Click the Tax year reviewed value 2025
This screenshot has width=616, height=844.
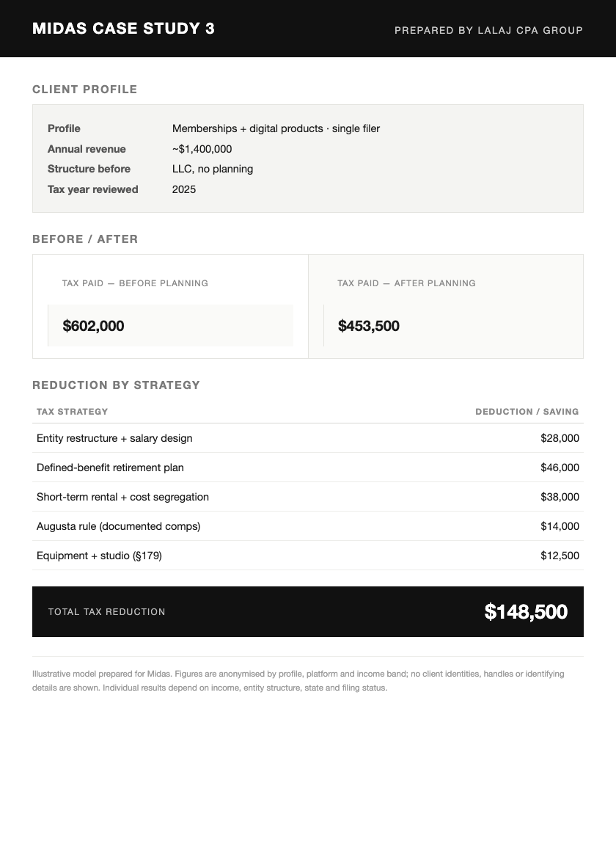coord(184,189)
